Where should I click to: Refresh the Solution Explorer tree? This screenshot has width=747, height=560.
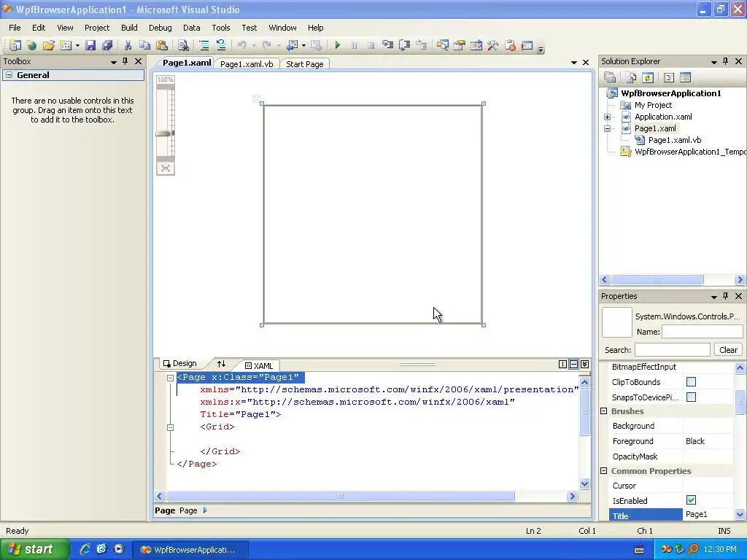tap(648, 77)
